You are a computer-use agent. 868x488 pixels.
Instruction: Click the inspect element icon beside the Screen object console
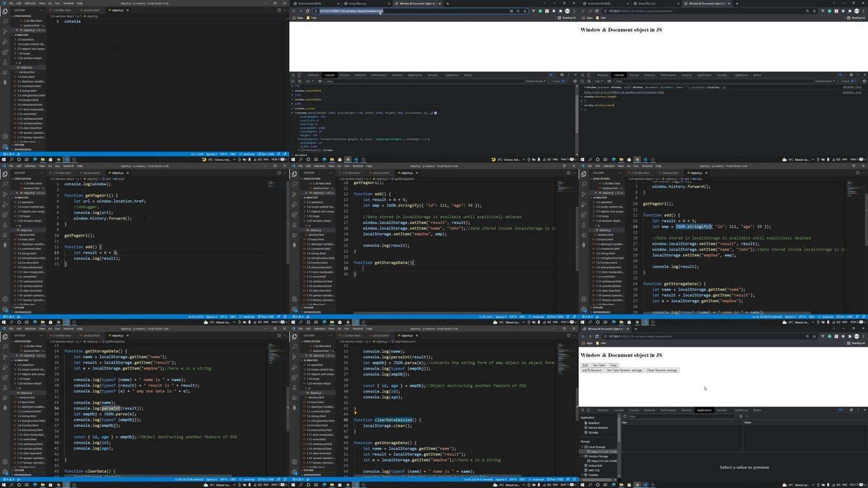point(293,75)
